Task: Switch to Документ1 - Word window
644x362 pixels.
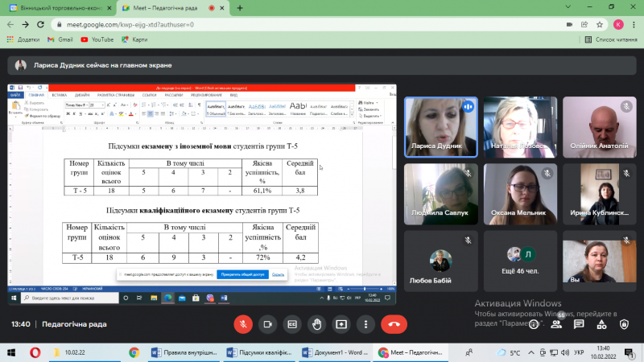Action: (x=335, y=352)
